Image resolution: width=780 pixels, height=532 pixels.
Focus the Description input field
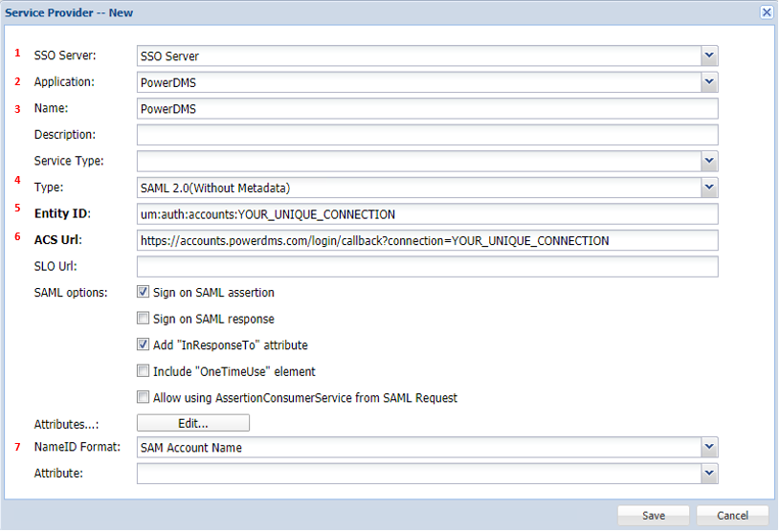click(x=427, y=135)
